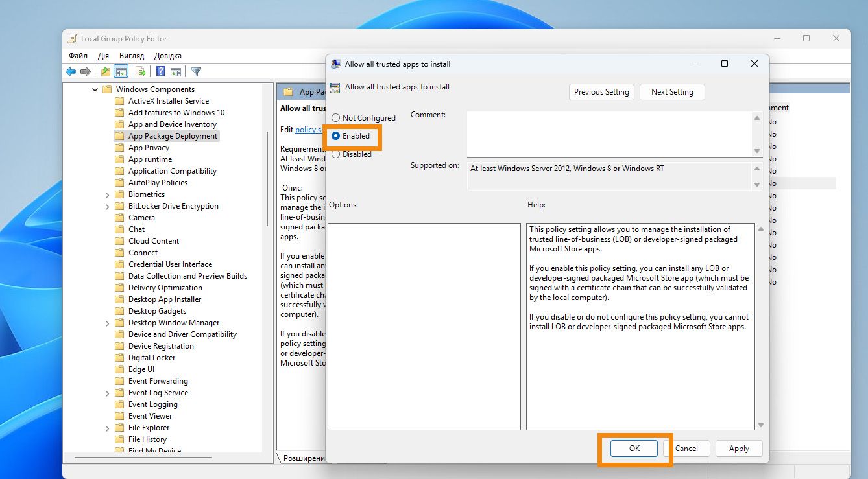This screenshot has height=479, width=868.
Task: Click the File History folder icon
Action: coord(119,439)
